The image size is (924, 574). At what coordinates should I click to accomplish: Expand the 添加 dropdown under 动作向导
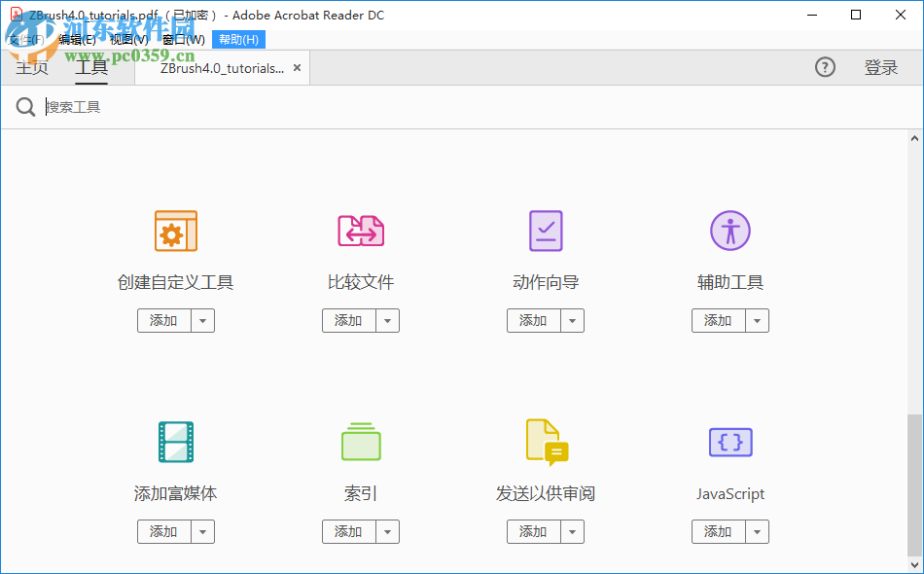coord(572,320)
